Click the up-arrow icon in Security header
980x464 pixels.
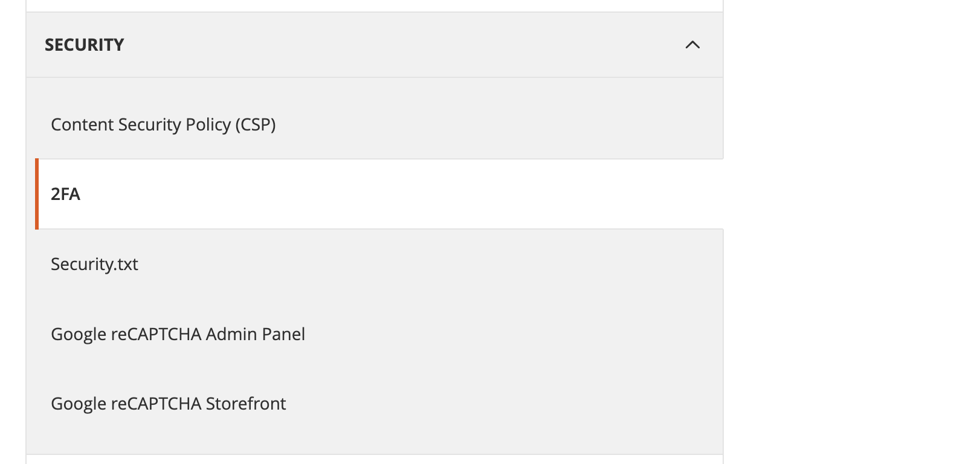click(x=692, y=45)
